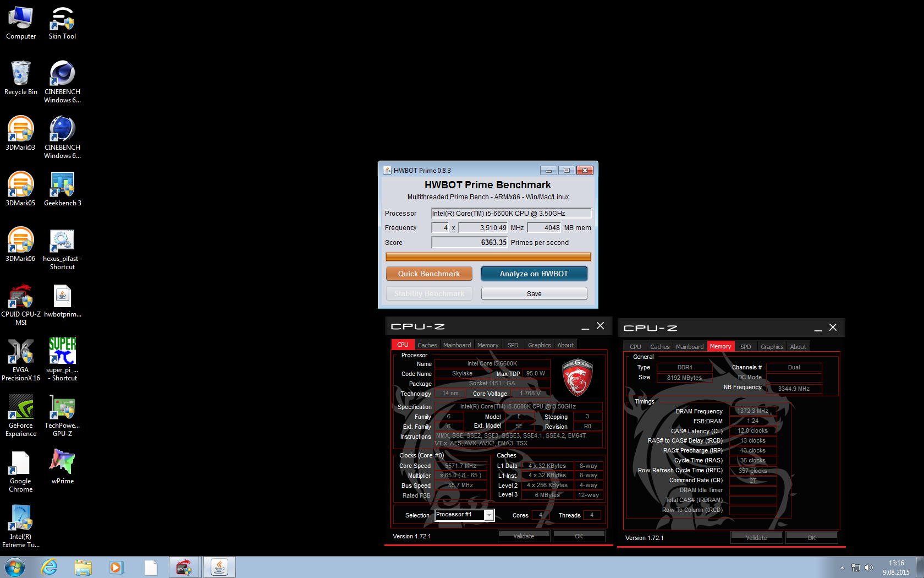Click the Core Speed value 5571.7 MHz
The width and height of the screenshot is (924, 578).
[x=460, y=466]
